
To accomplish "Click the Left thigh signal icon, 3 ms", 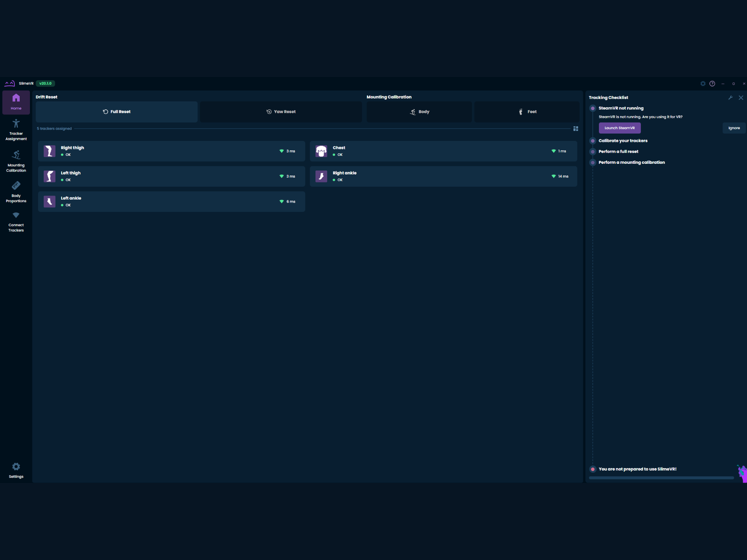I will [x=282, y=176].
